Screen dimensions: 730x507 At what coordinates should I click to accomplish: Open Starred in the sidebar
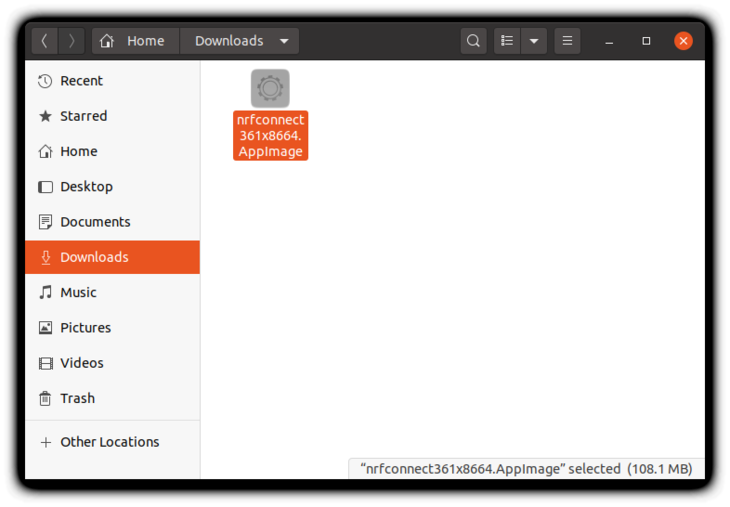point(113,116)
